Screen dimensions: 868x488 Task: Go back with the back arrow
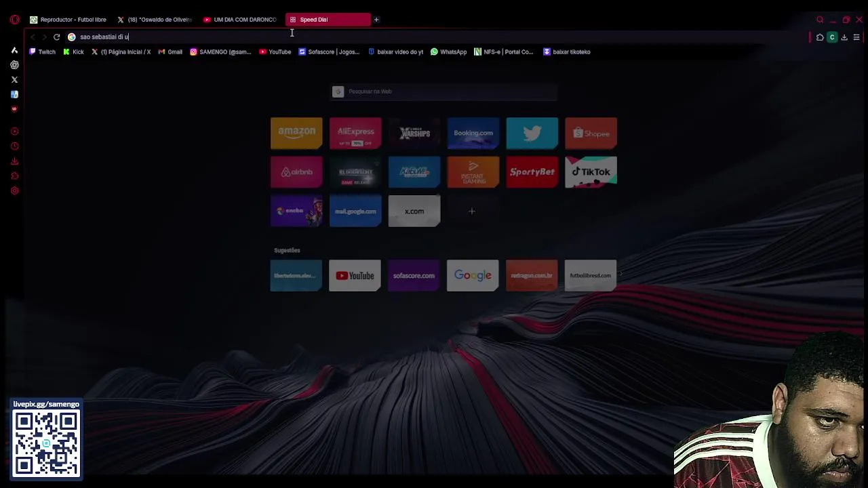(33, 37)
